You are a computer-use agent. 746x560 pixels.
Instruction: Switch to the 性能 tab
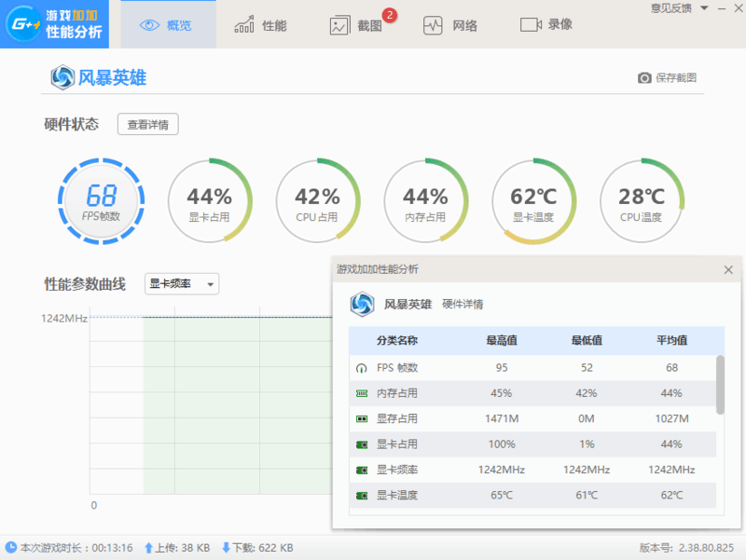[263, 25]
